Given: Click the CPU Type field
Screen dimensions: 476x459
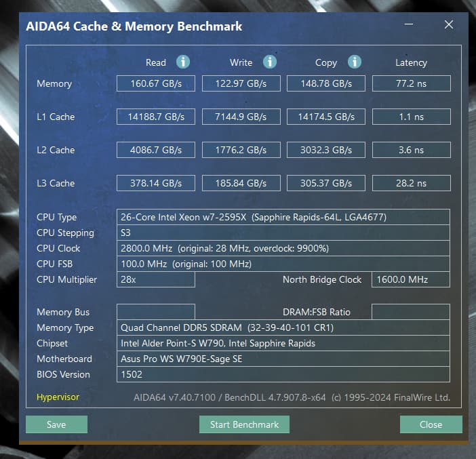Looking at the screenshot, I should click(283, 217).
